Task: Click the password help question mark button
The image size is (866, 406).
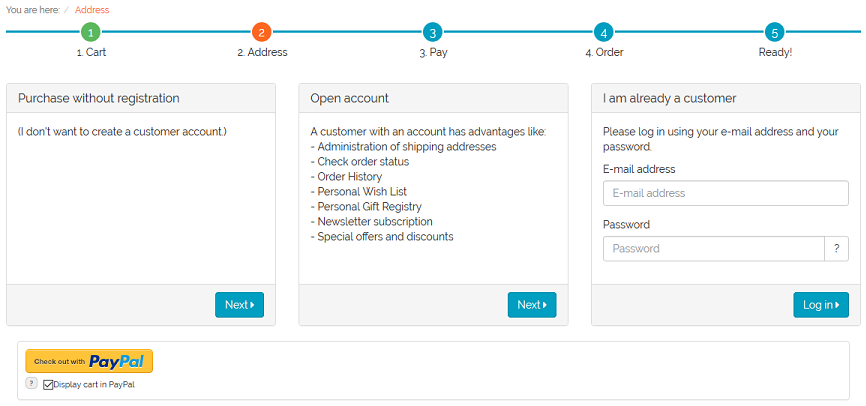Action: click(837, 249)
